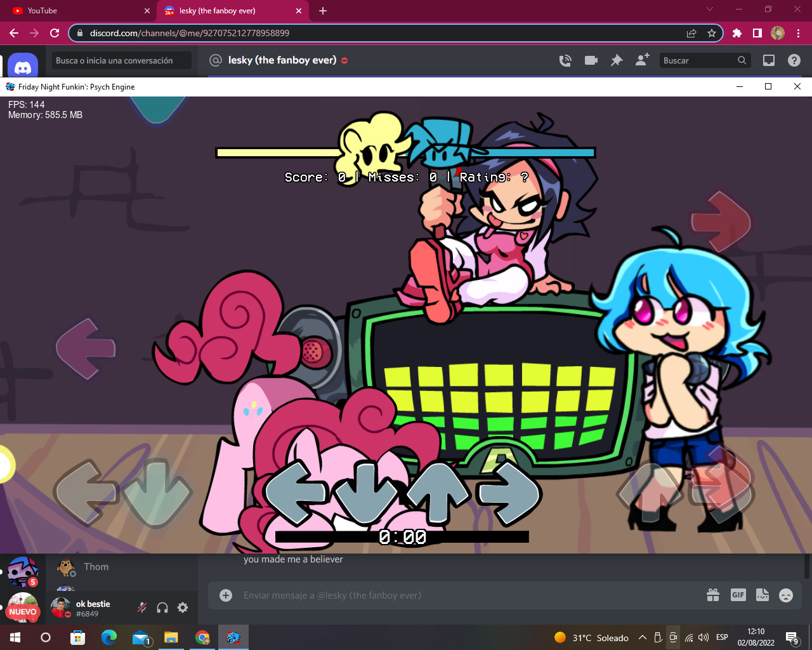Reload the Discord page
Screen dimensions: 812x650
55,33
